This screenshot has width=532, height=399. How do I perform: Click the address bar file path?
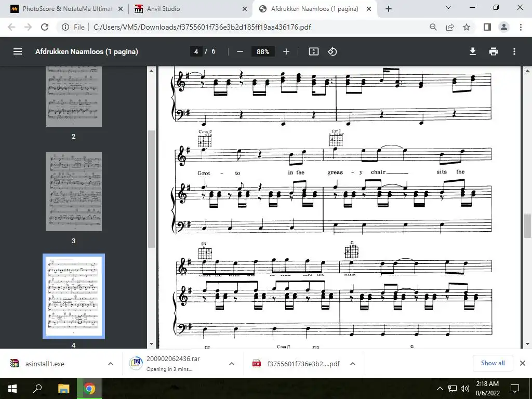202,27
